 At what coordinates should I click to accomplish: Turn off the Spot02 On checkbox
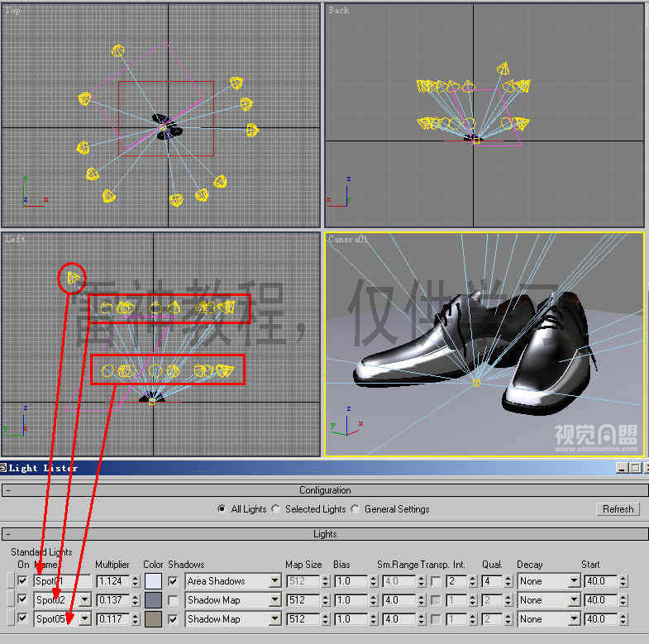pyautogui.click(x=22, y=600)
